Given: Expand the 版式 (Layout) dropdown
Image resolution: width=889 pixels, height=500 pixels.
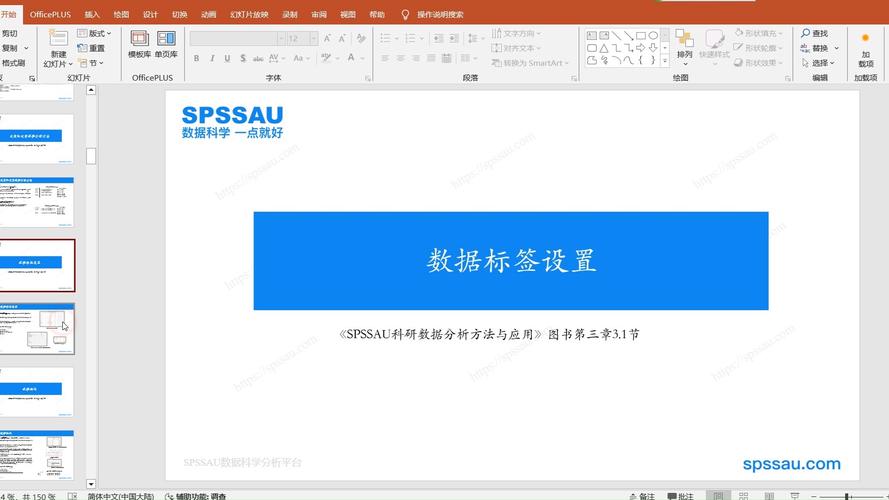Looking at the screenshot, I should pyautogui.click(x=98, y=33).
